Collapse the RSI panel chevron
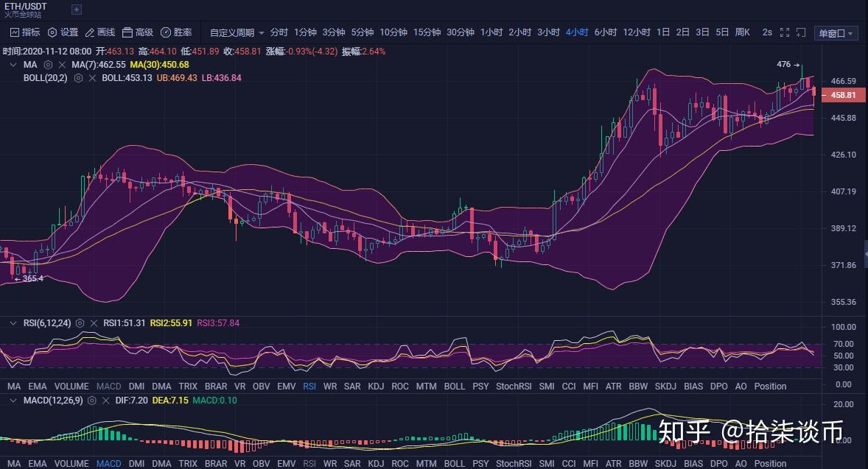The width and height of the screenshot is (868, 469). [x=13, y=323]
